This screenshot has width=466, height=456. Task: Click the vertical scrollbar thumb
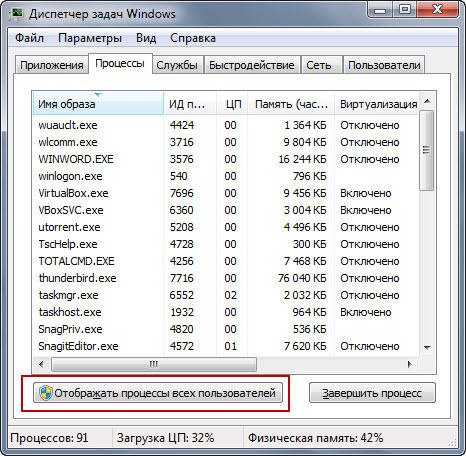click(427, 151)
